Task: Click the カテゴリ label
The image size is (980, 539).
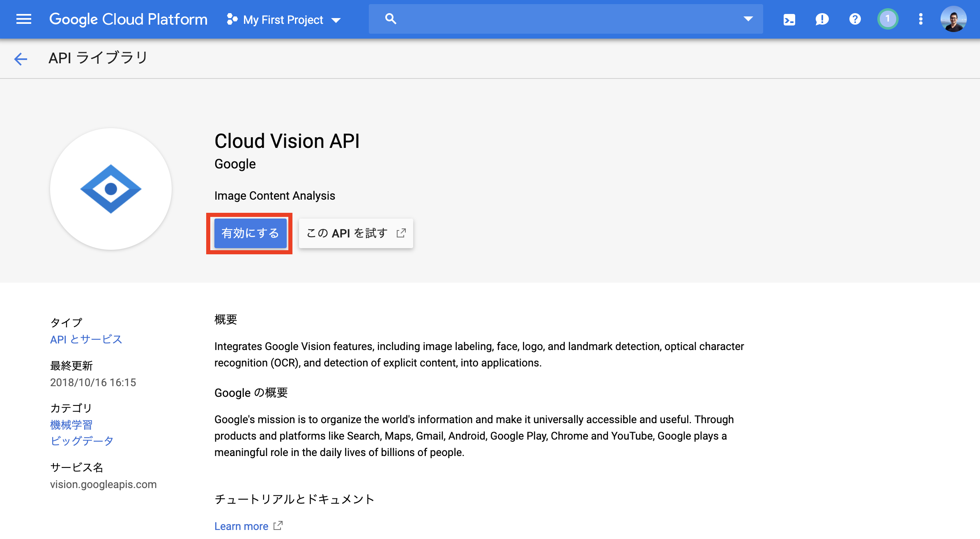Action: 71,408
